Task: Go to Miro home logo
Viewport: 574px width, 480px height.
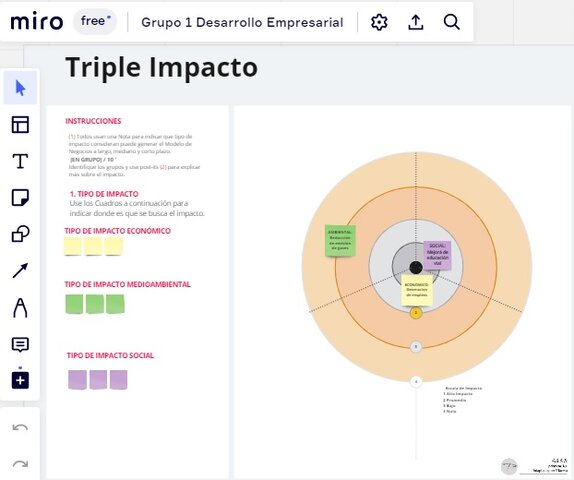Action: 37,22
